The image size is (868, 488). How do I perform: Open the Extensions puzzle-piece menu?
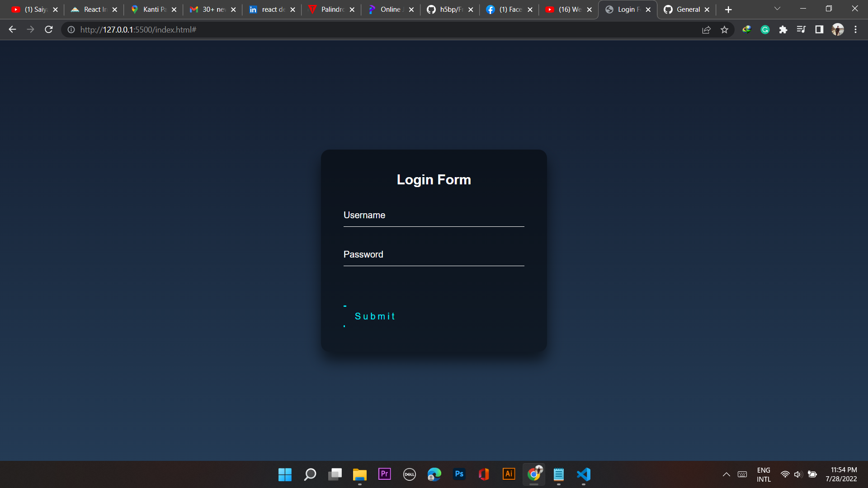783,29
